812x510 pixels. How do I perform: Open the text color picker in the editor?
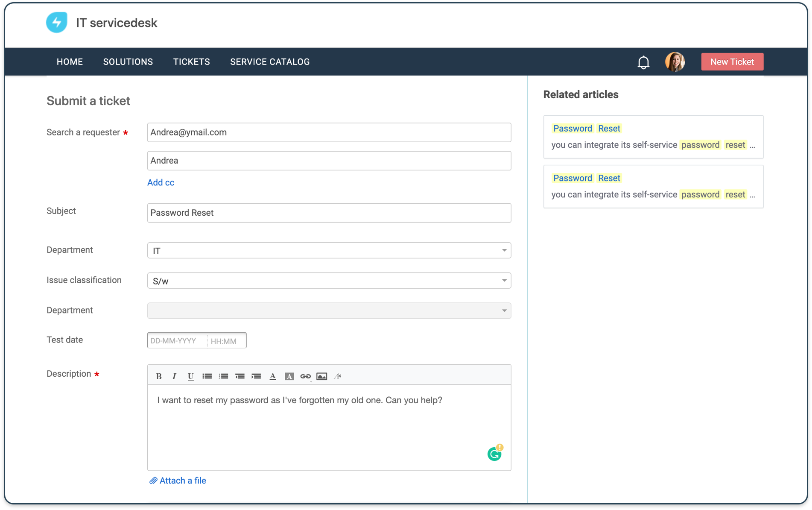click(x=273, y=376)
